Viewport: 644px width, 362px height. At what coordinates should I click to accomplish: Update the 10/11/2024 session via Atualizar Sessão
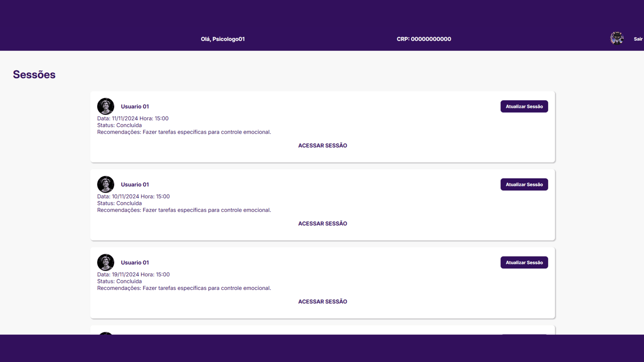[x=524, y=184]
